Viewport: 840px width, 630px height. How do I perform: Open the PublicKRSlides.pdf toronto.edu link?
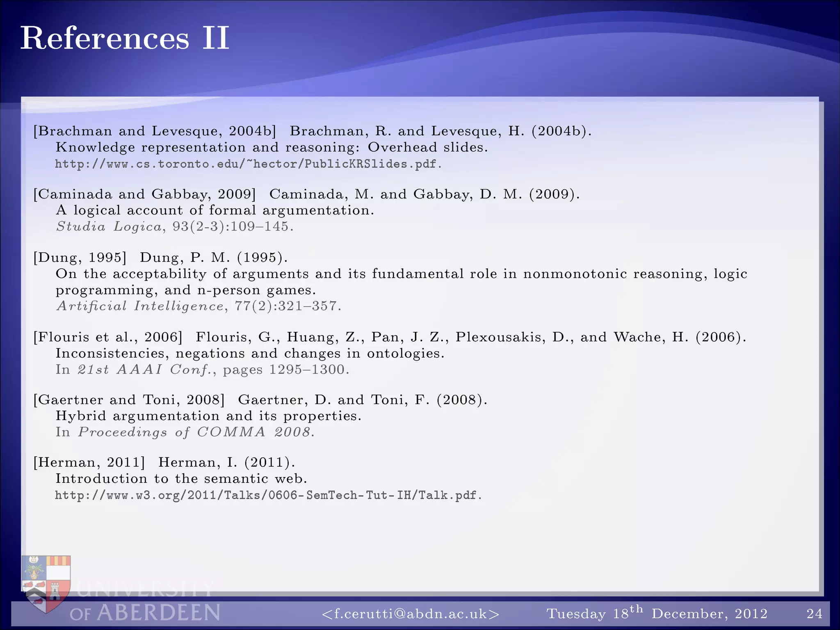tap(249, 164)
